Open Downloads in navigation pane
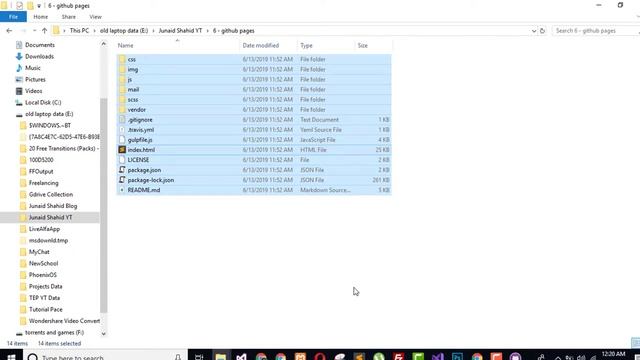Image resolution: width=640 pixels, height=360 pixels. click(x=39, y=56)
